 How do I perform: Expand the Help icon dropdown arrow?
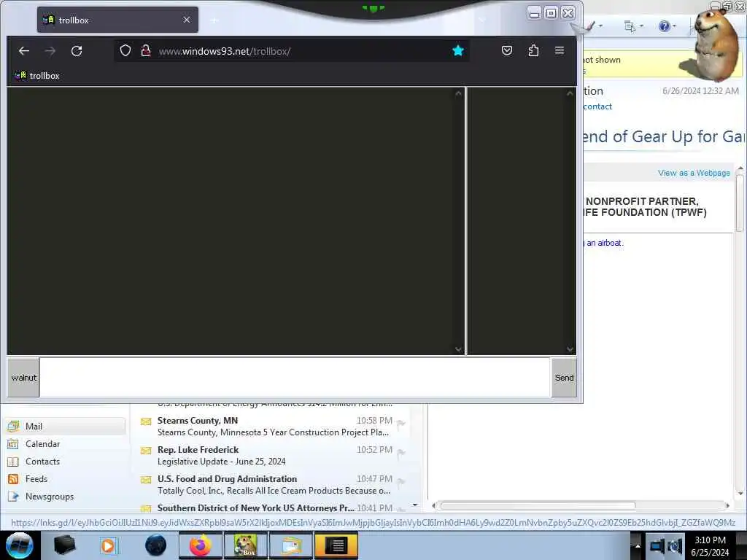675,26
